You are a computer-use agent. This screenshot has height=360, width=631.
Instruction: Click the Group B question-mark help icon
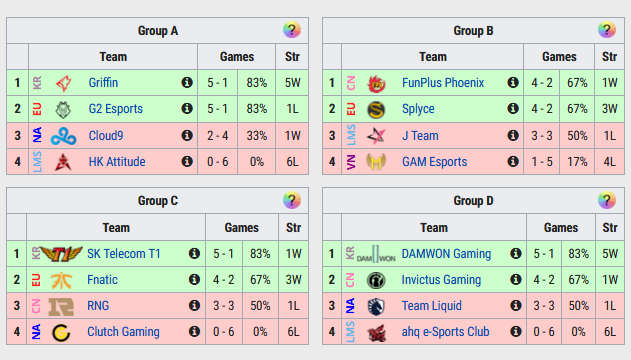(x=607, y=30)
